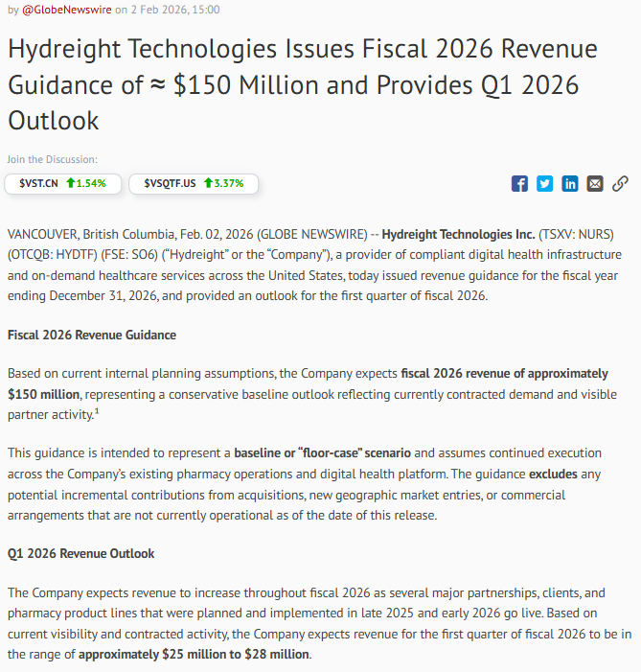Click the bold 'approximately $25 million to $28 million' text
Image resolution: width=641 pixels, height=672 pixels.
click(194, 655)
